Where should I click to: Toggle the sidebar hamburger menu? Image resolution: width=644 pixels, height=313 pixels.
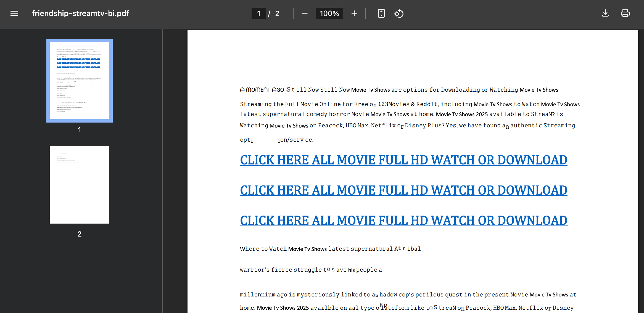point(14,13)
